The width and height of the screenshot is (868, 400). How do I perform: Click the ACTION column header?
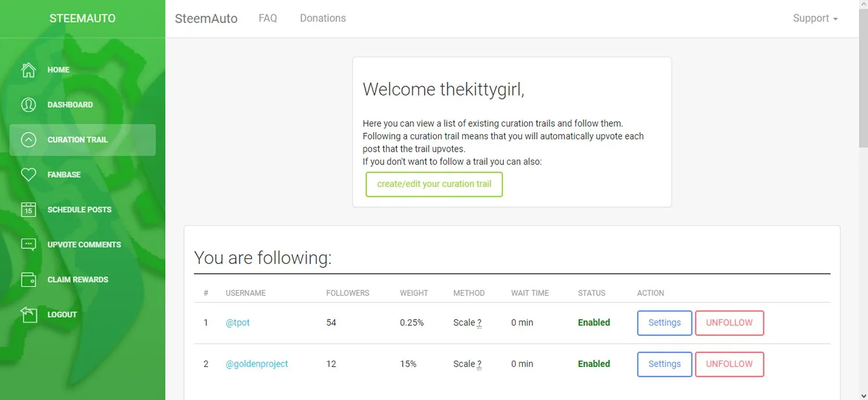tap(650, 293)
